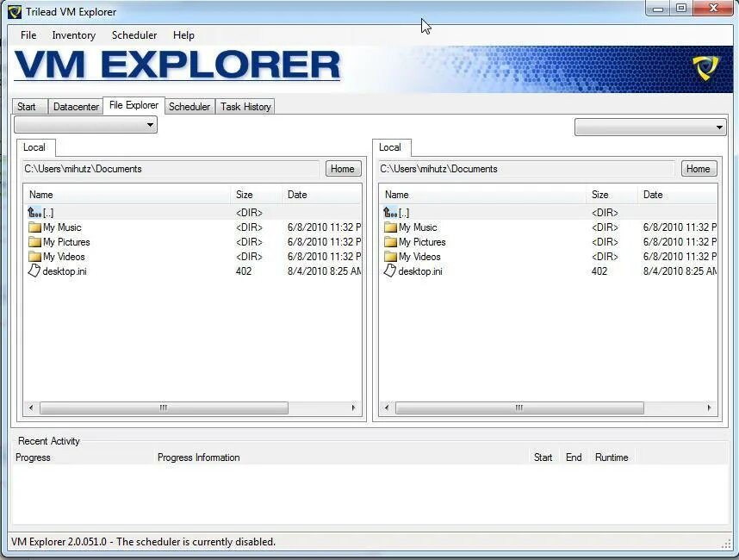Click the window resize grip icon
The height and width of the screenshot is (560, 739).
(x=726, y=544)
